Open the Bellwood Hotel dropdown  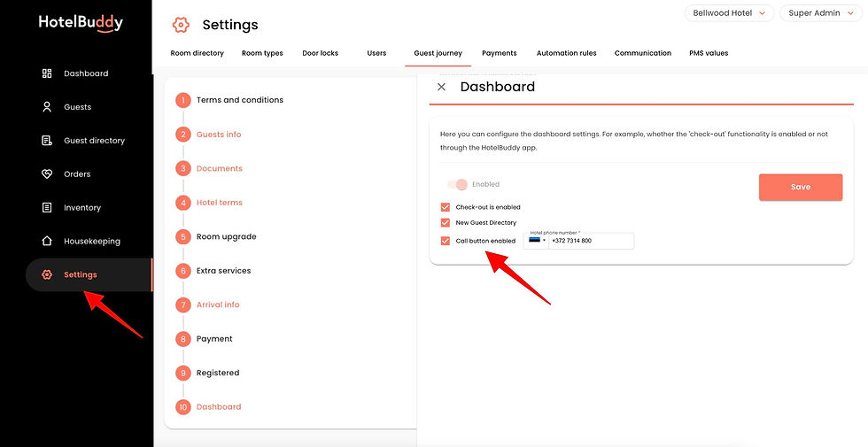tap(729, 13)
